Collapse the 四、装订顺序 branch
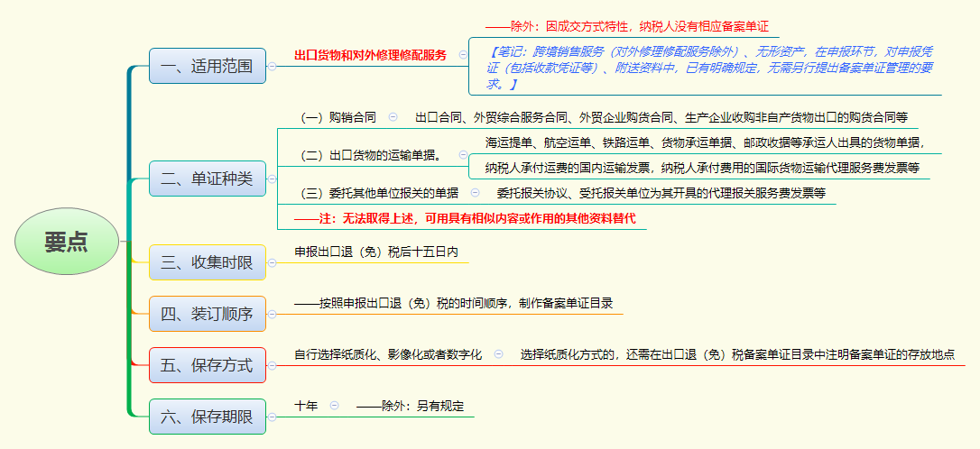 click(272, 314)
